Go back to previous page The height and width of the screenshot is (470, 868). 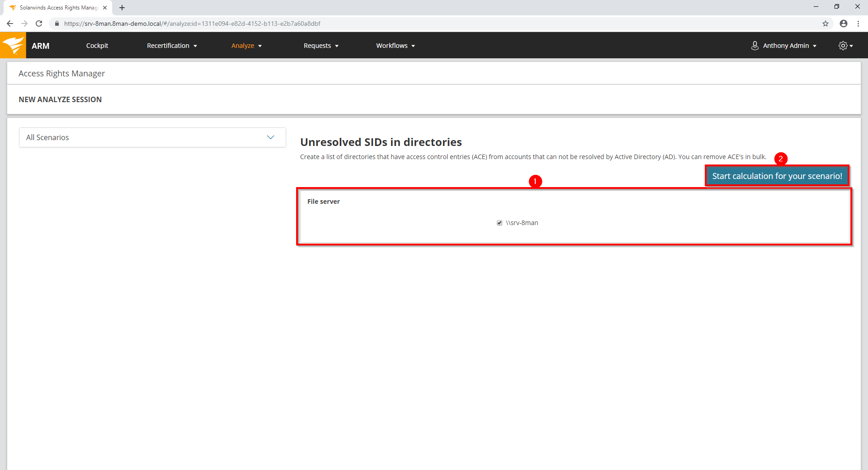(x=10, y=23)
